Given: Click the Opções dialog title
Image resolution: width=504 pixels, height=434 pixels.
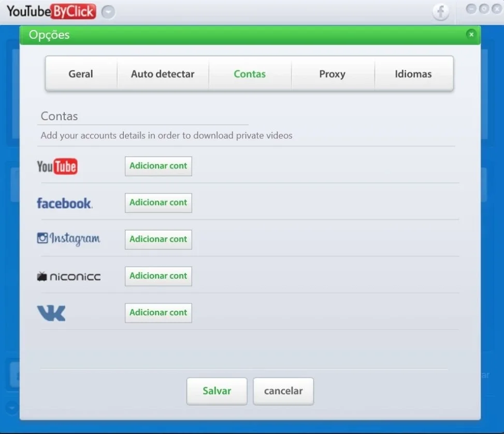Looking at the screenshot, I should [49, 35].
